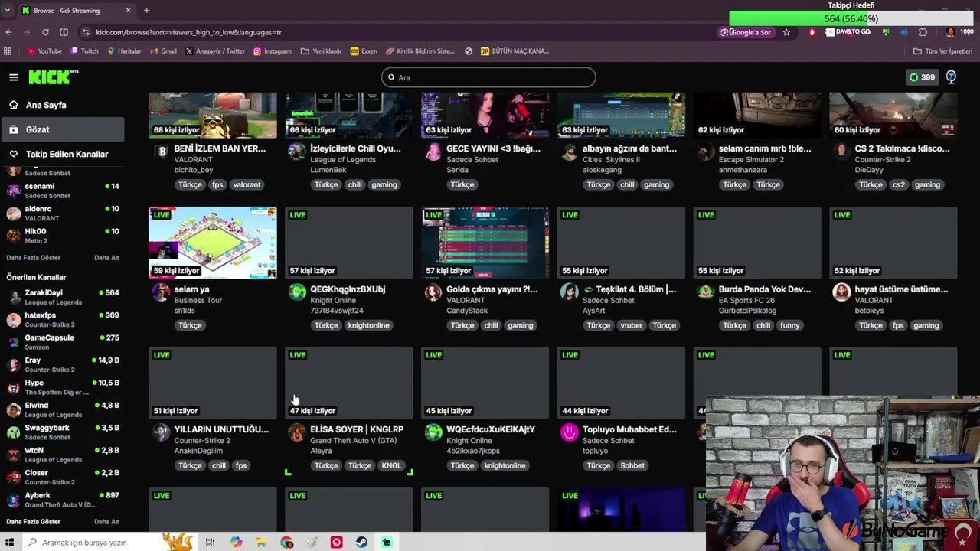
Task: Expand the Yeni klasör bookmark folder
Action: [322, 51]
